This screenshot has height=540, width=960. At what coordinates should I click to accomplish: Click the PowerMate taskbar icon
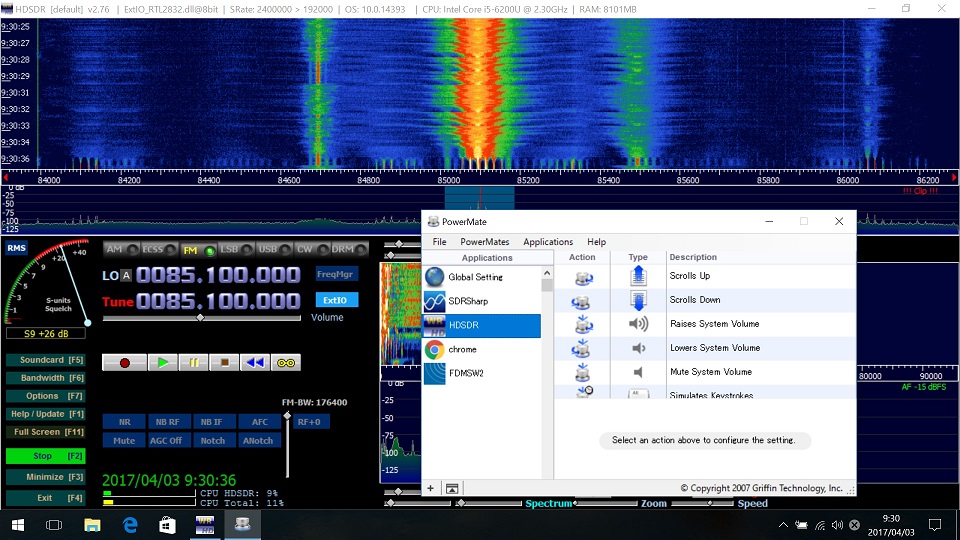(x=242, y=525)
